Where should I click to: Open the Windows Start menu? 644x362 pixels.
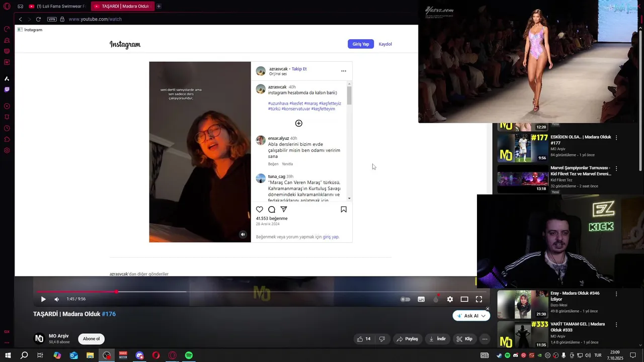tap(8, 355)
